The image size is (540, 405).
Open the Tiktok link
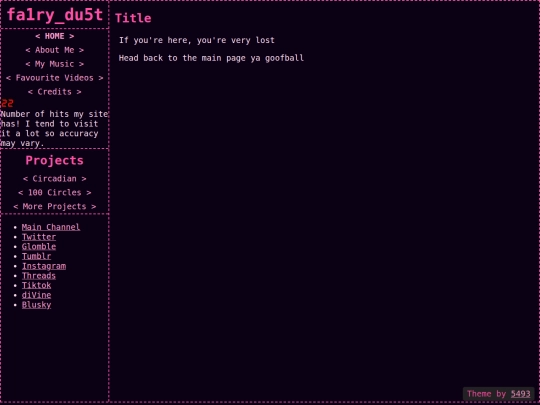coord(36,285)
